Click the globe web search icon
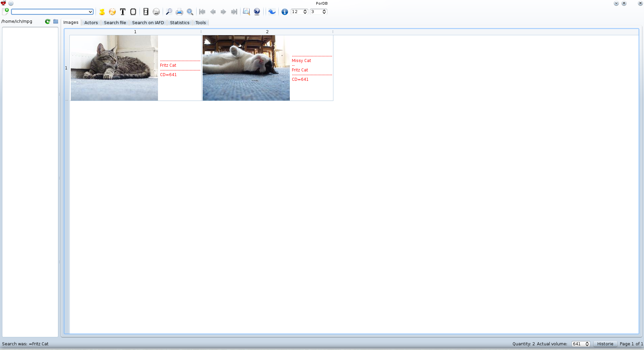 tap(257, 12)
